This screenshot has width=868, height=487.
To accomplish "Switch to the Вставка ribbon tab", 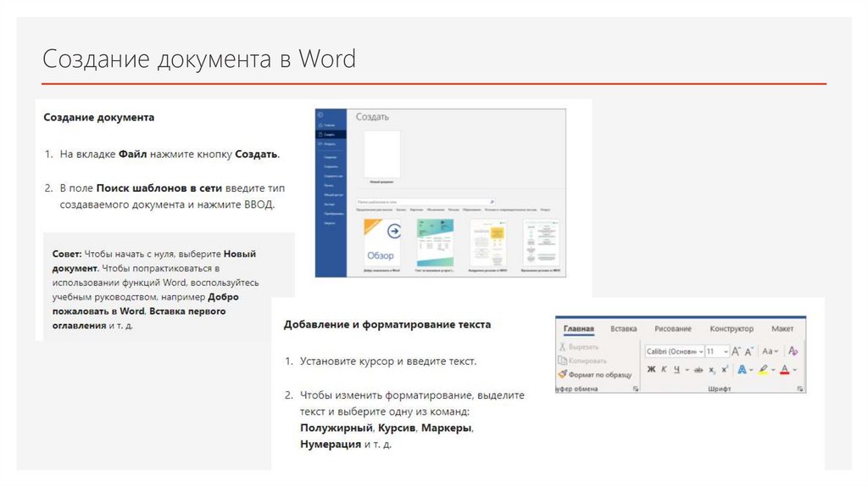I will pyautogui.click(x=623, y=328).
